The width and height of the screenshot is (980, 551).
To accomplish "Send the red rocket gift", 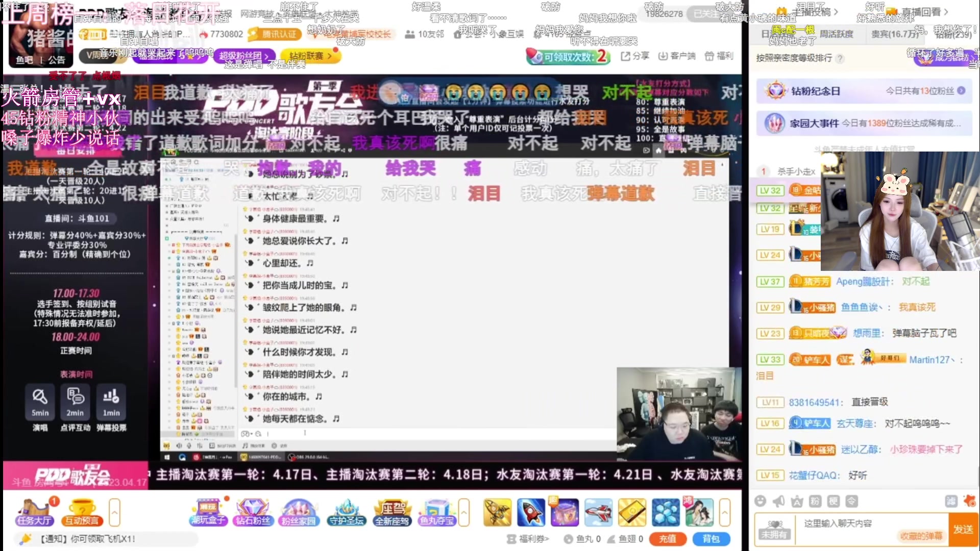I will 531,512.
